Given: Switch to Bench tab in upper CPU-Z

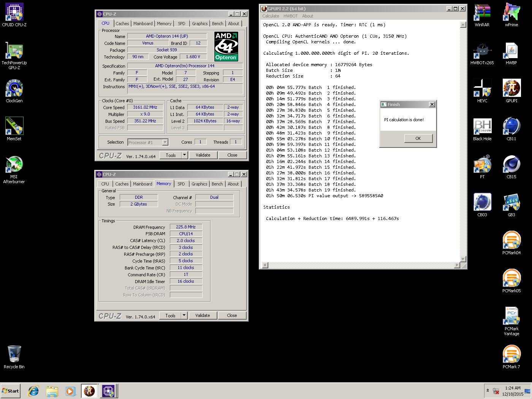Looking at the screenshot, I should 218,24.
